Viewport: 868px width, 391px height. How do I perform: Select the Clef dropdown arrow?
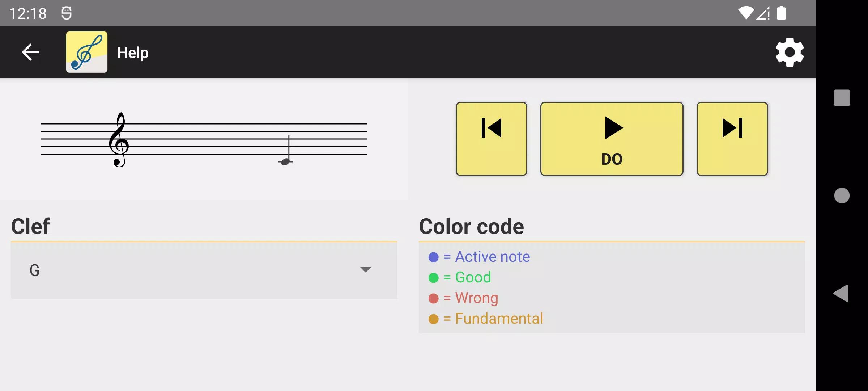coord(365,270)
